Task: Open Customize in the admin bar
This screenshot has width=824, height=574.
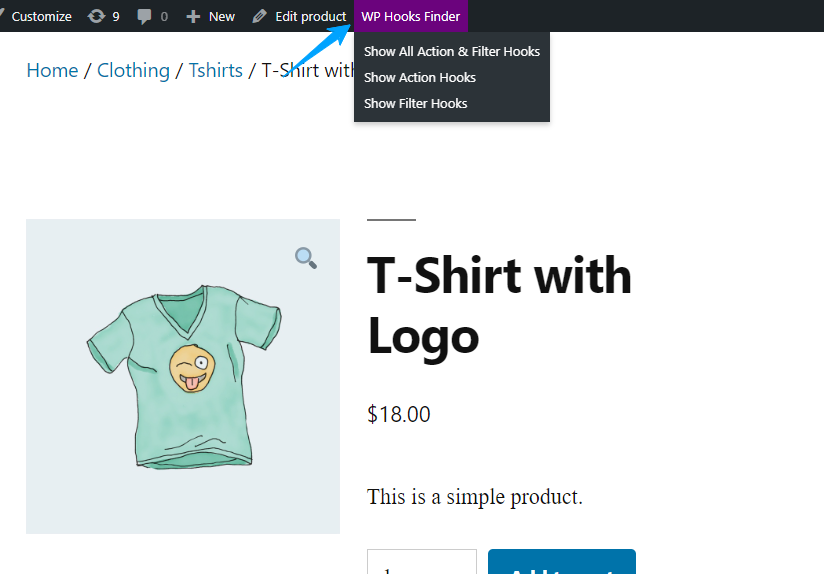Action: coord(41,16)
